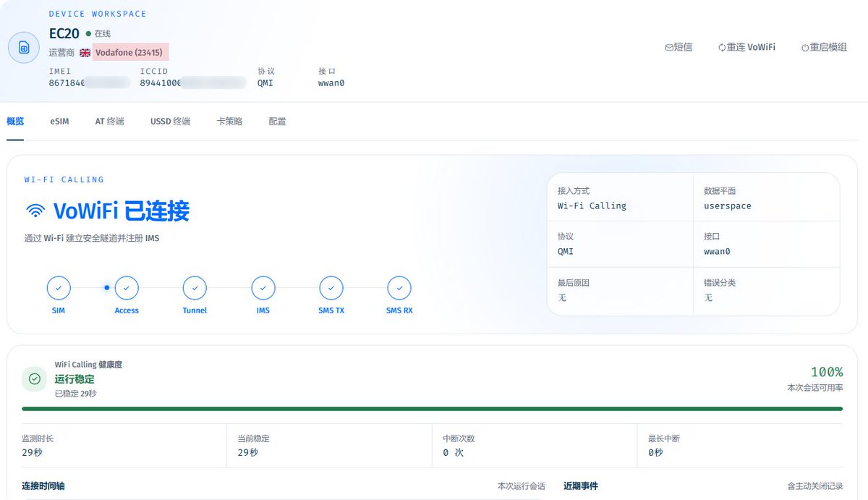The image size is (868, 500).
Task: Click the Access step checkmark circle
Action: click(x=127, y=288)
